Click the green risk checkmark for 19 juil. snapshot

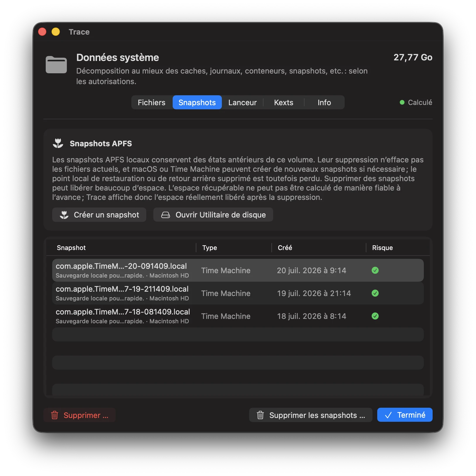tap(375, 293)
